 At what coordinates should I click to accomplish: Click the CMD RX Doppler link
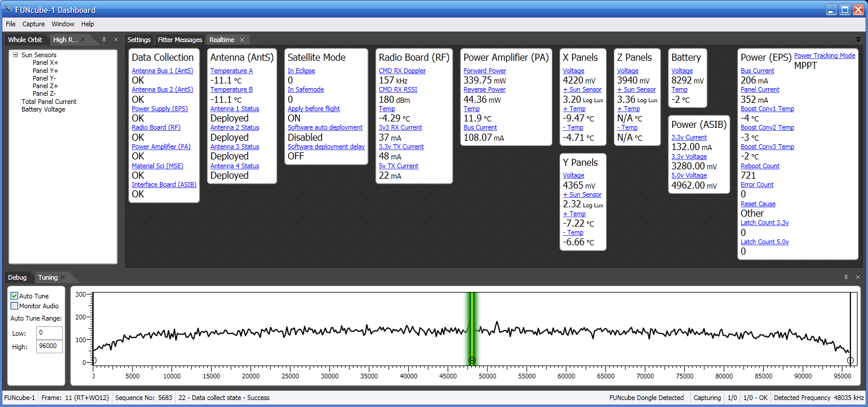(x=402, y=71)
